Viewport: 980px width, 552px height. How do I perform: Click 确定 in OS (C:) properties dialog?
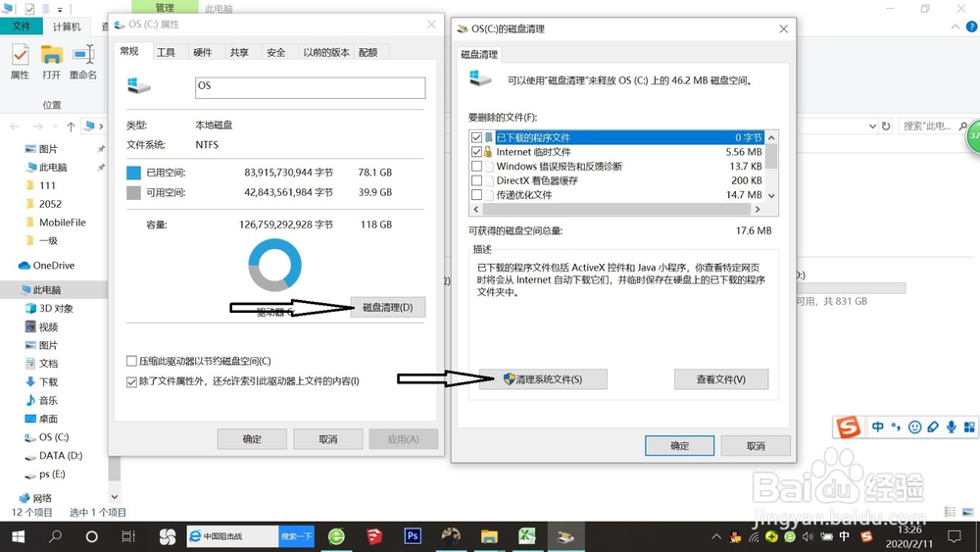[x=252, y=439]
